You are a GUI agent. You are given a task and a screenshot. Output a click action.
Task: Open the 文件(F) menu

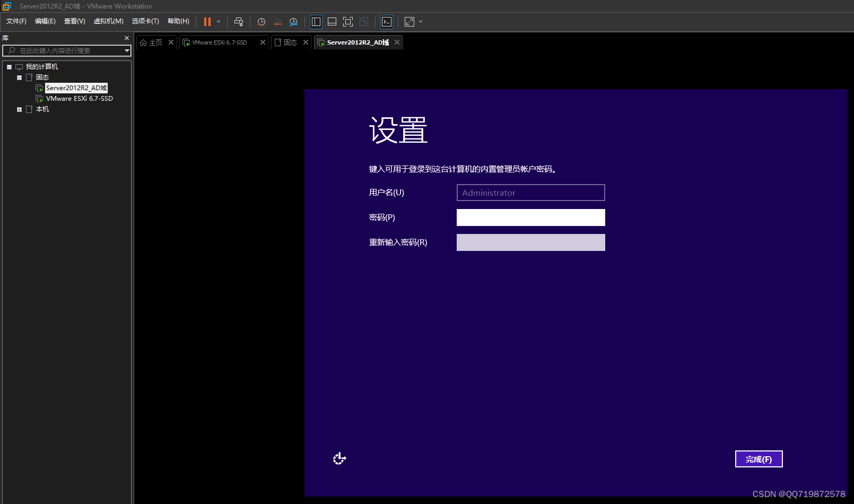(16, 21)
